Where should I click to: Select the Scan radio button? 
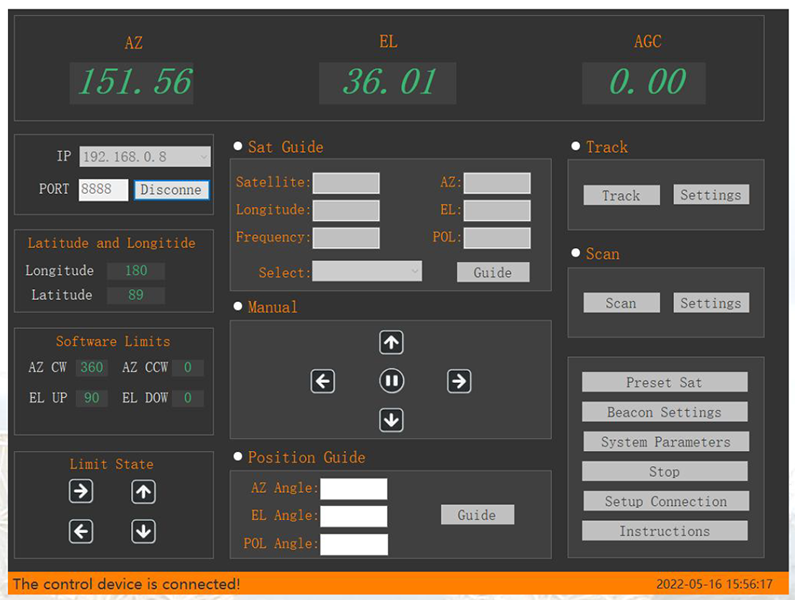[576, 254]
